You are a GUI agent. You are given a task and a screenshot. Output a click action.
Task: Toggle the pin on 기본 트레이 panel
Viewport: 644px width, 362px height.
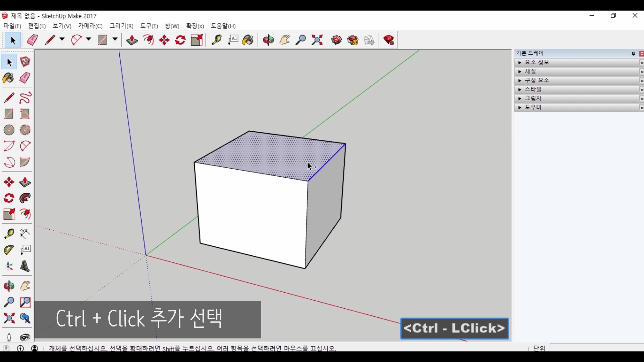click(x=633, y=54)
